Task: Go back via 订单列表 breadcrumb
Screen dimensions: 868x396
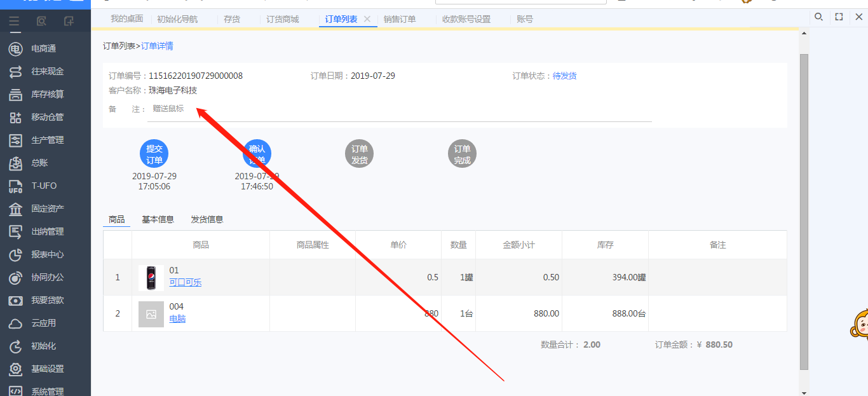Action: tap(119, 46)
